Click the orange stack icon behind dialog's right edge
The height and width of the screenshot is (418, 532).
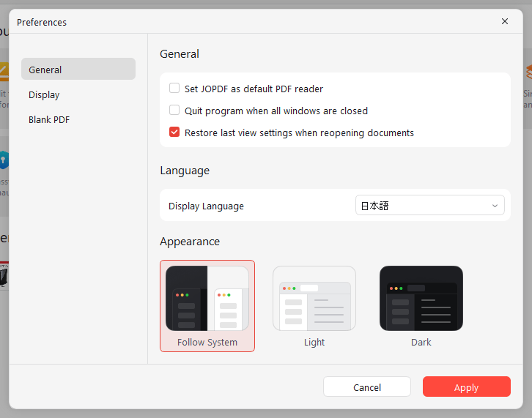tap(528, 73)
